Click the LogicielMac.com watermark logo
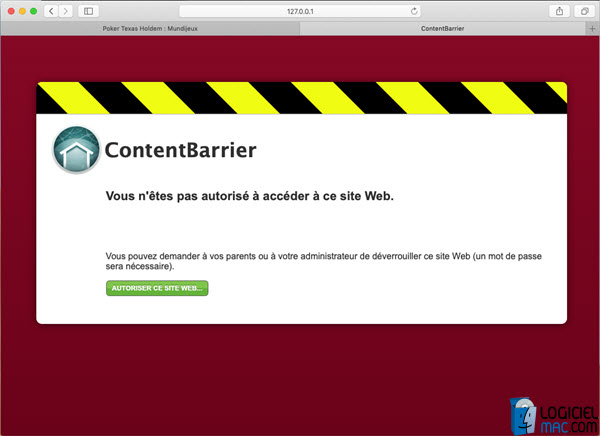600x436 pixels. [548, 412]
